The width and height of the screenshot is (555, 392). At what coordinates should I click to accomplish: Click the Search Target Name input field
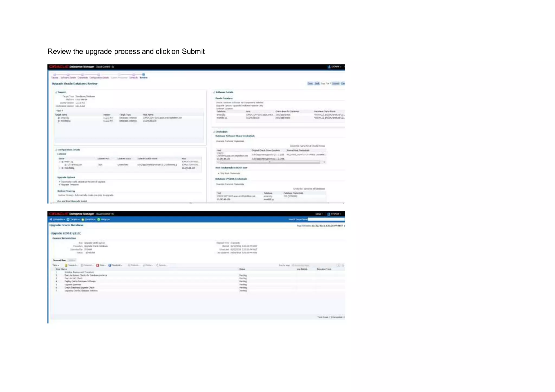326,219
